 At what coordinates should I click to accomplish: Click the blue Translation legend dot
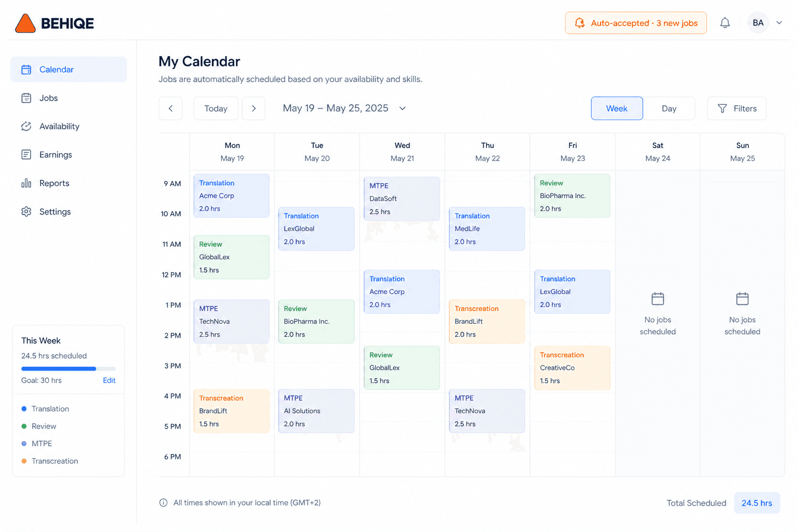[24, 409]
